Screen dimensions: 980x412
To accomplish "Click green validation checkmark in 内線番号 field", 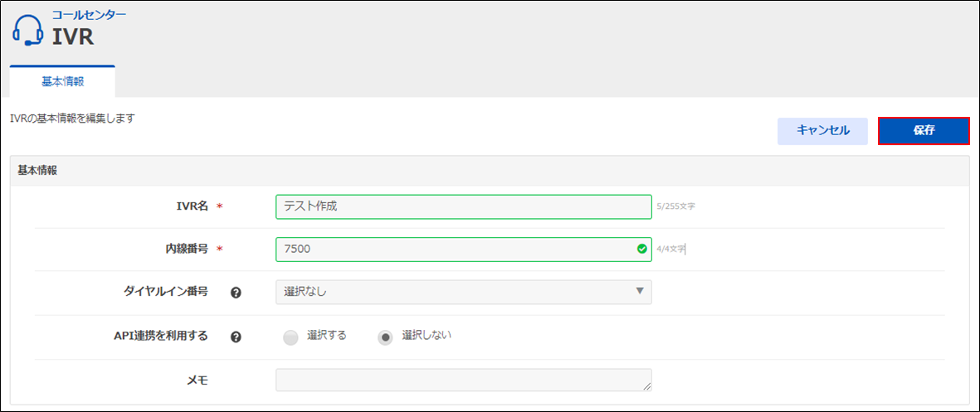I will click(x=641, y=249).
